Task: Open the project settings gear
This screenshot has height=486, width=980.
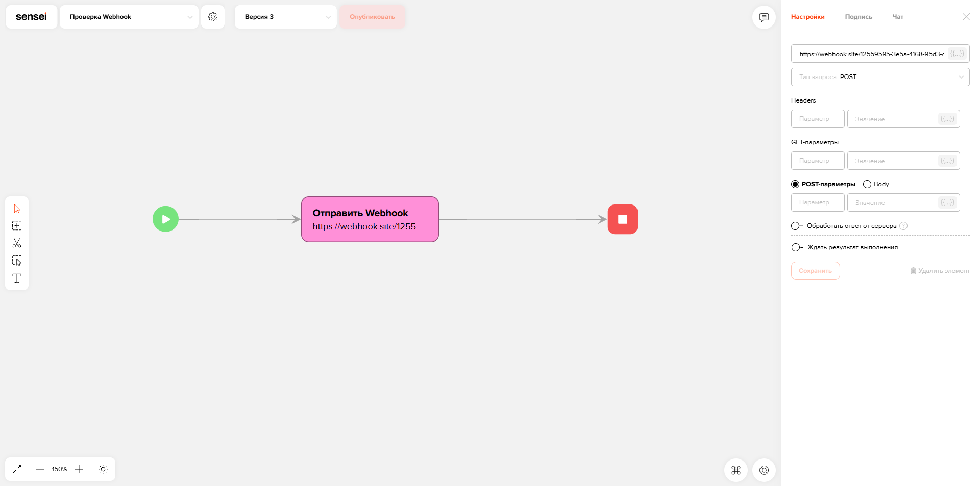Action: click(213, 17)
